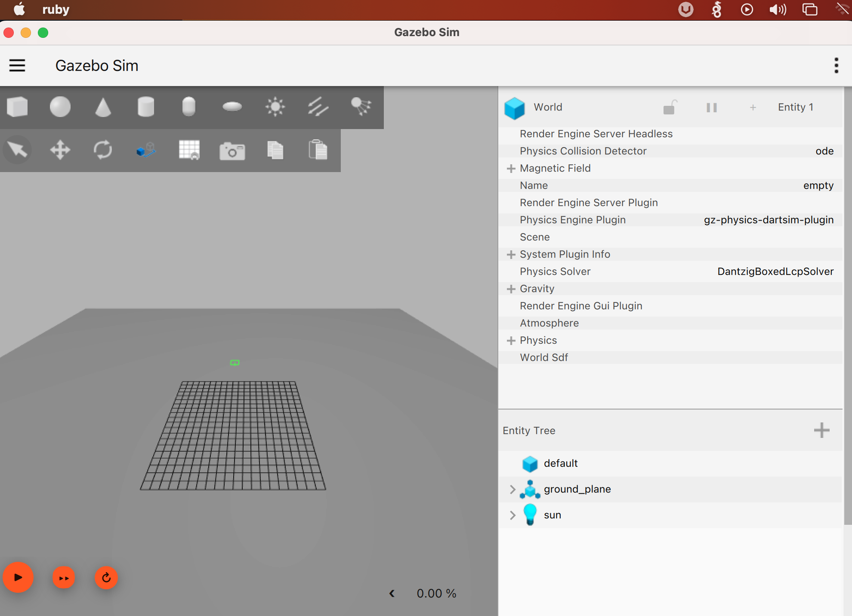Click the World cube icon in inspector
Screen dimensions: 852x616
point(514,108)
